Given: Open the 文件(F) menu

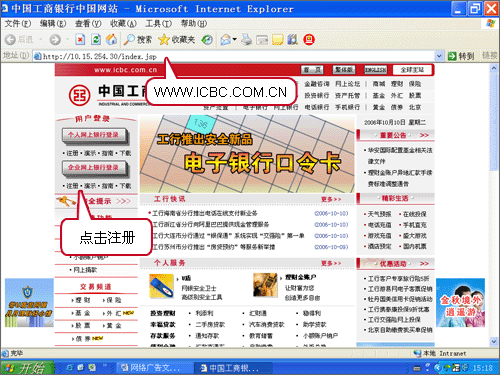Looking at the screenshot, I should point(18,24).
